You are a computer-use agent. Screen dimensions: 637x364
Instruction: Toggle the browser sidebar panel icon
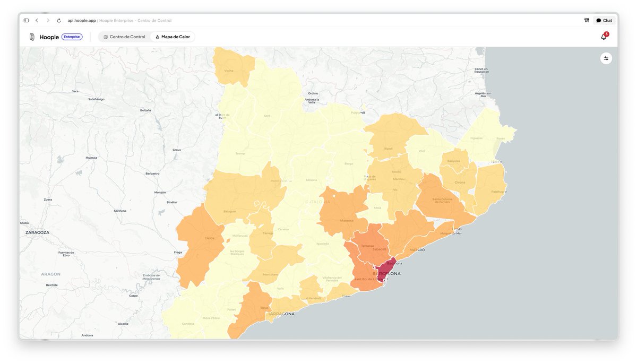[26, 21]
